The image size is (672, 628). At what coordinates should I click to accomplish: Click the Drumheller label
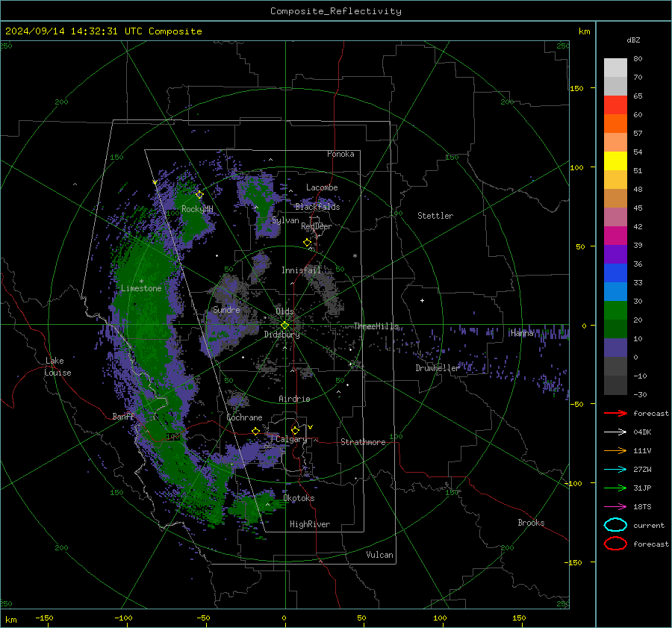pyautogui.click(x=437, y=368)
